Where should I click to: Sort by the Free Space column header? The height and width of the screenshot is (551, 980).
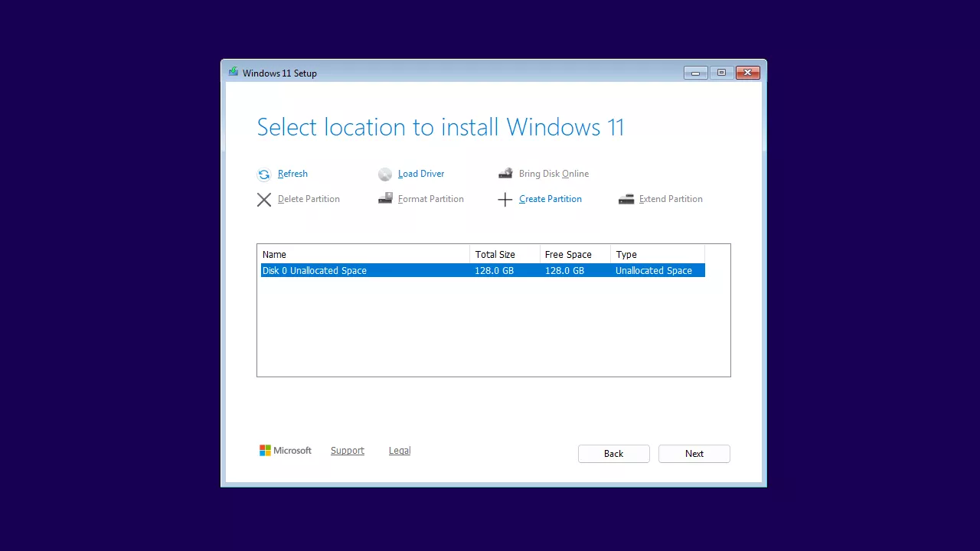click(568, 254)
